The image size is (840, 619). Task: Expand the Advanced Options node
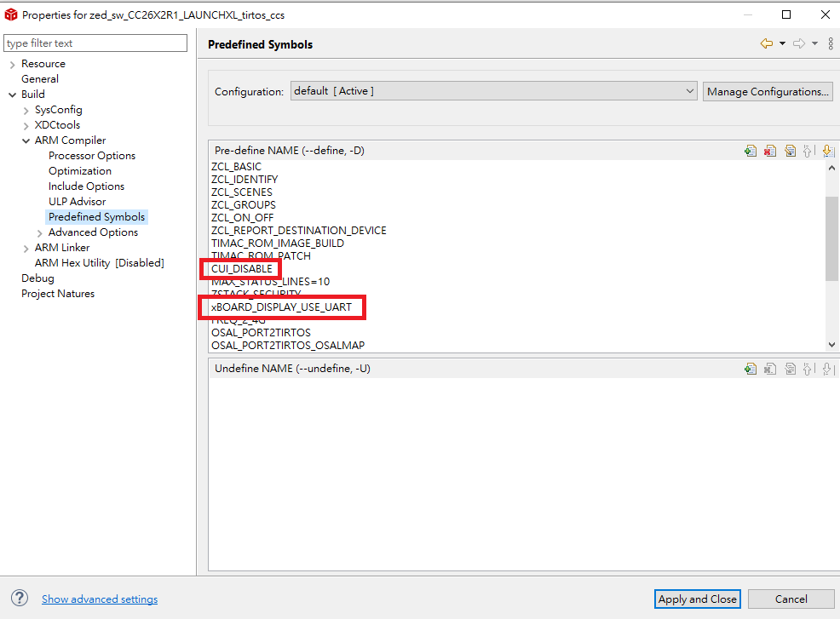39,232
